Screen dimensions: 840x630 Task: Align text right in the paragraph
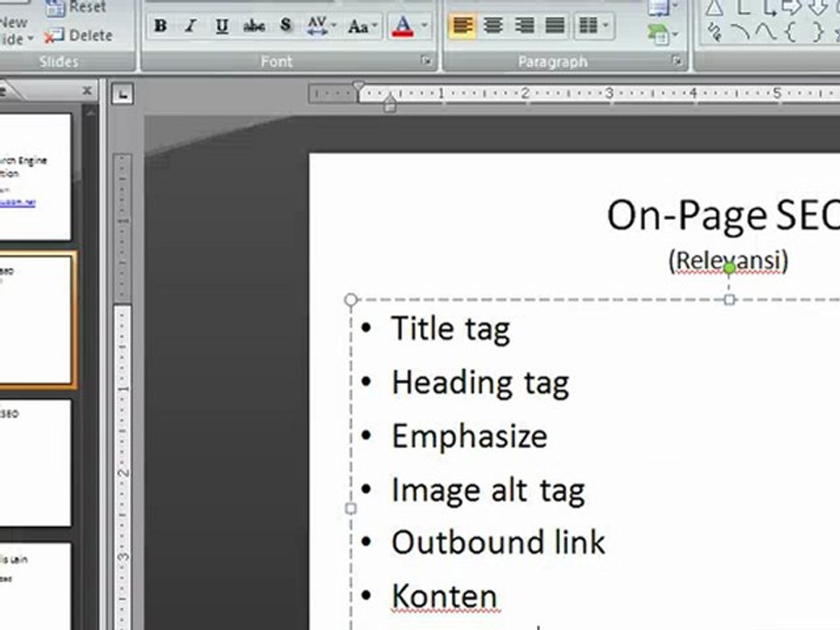click(524, 25)
